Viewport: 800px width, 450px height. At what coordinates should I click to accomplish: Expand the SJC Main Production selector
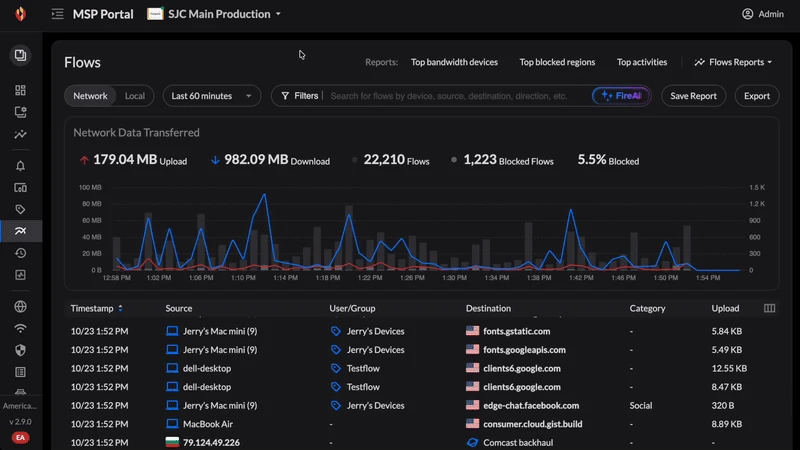point(214,14)
